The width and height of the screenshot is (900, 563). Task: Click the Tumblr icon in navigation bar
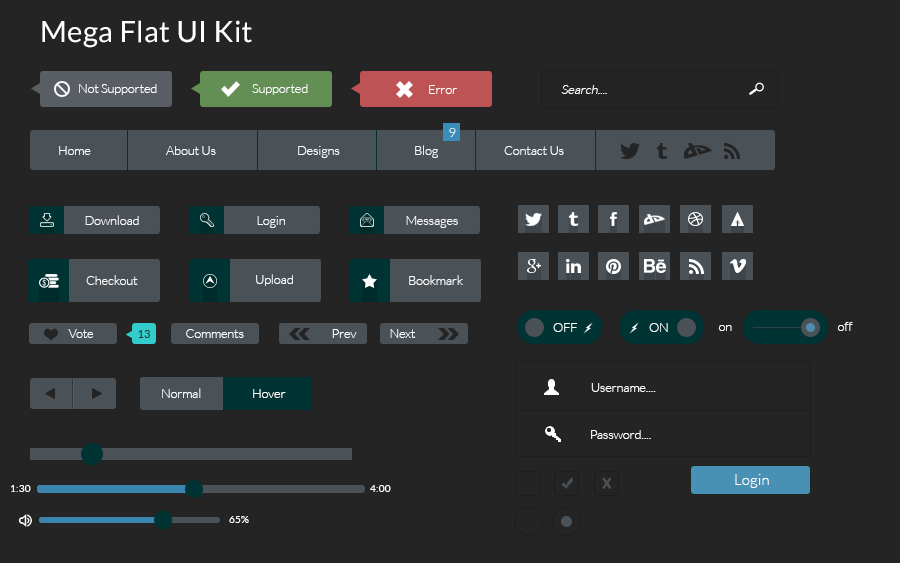click(x=662, y=151)
